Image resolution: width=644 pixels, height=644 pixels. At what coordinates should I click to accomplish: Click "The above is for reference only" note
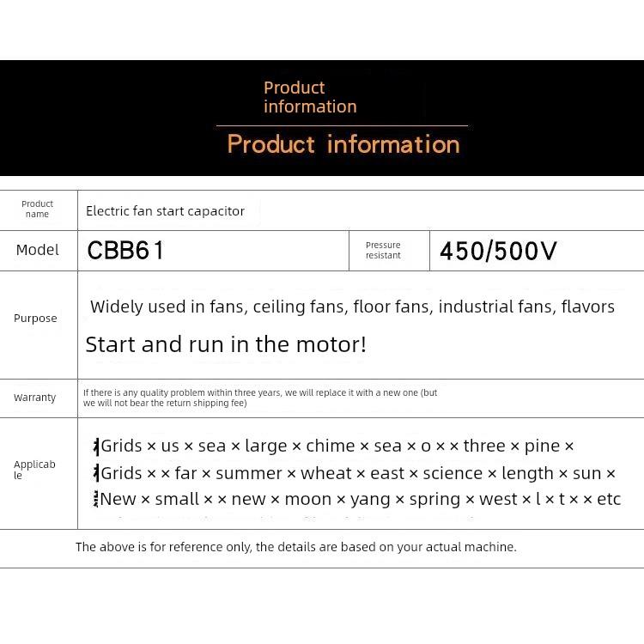click(x=296, y=547)
